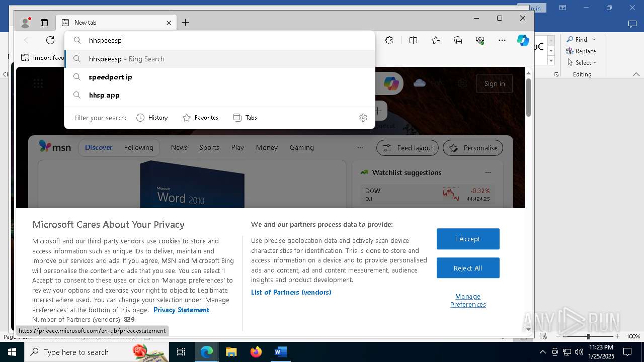Open Windows Start menu
This screenshot has width=644, height=362.
coord(12,352)
